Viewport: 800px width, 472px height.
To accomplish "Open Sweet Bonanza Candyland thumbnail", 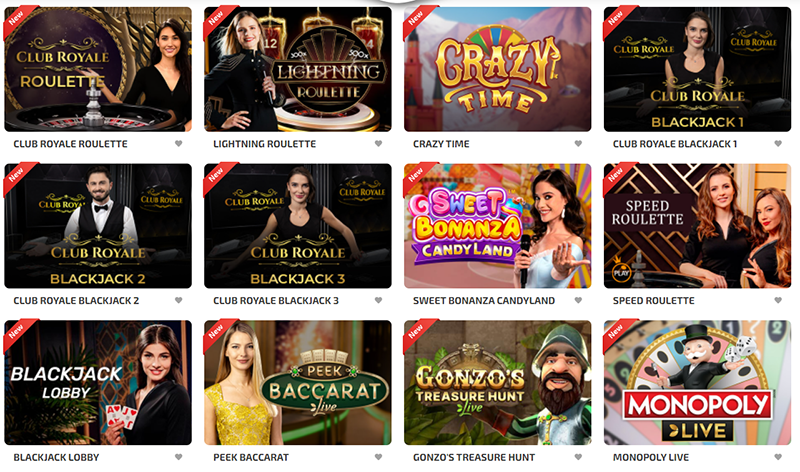I will click(x=497, y=226).
